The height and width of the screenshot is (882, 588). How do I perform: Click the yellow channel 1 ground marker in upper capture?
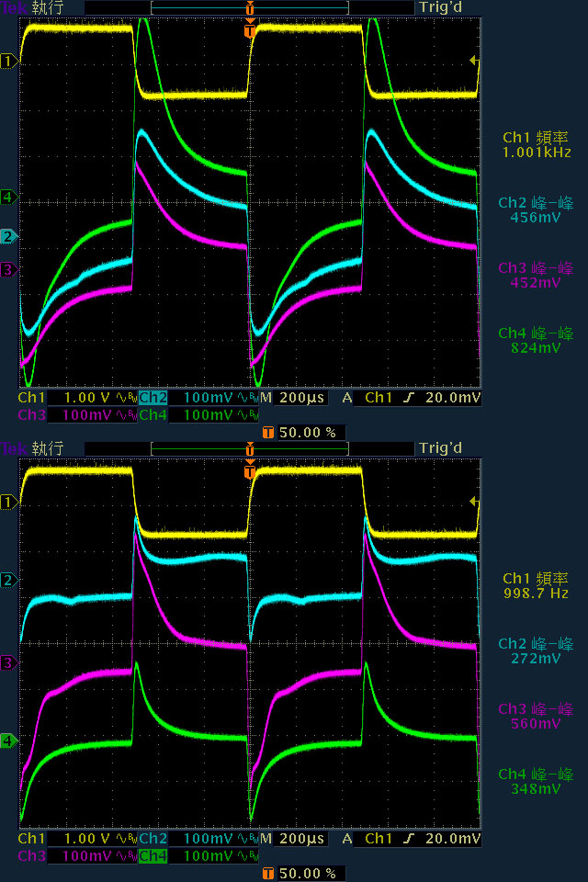click(x=8, y=61)
